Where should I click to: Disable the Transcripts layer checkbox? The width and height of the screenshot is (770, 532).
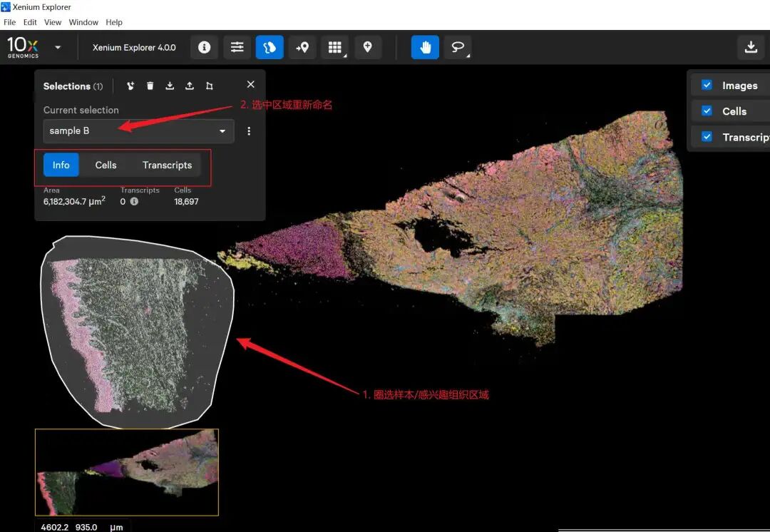[707, 137]
